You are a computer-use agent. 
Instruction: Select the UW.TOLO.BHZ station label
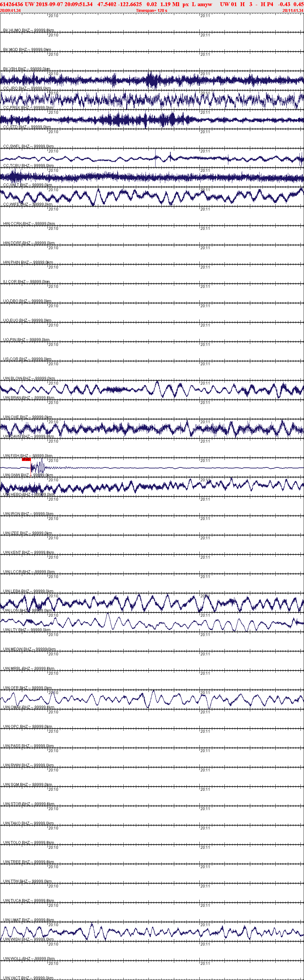coord(28,842)
